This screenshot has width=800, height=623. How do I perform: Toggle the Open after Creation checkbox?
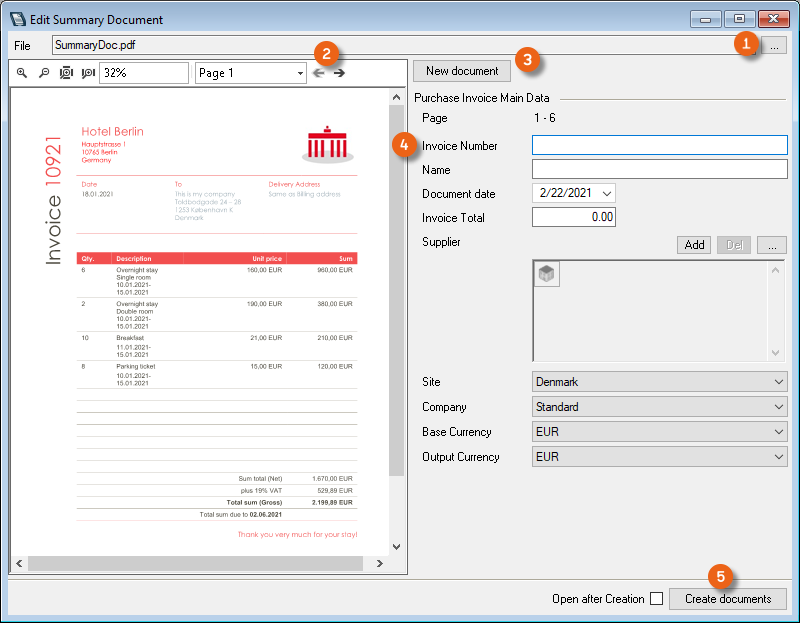tap(656, 599)
